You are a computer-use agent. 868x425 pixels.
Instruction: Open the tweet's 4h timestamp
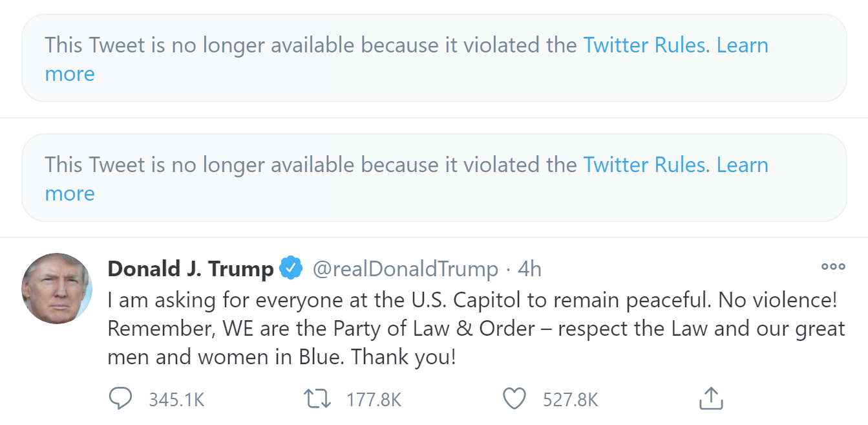[529, 268]
